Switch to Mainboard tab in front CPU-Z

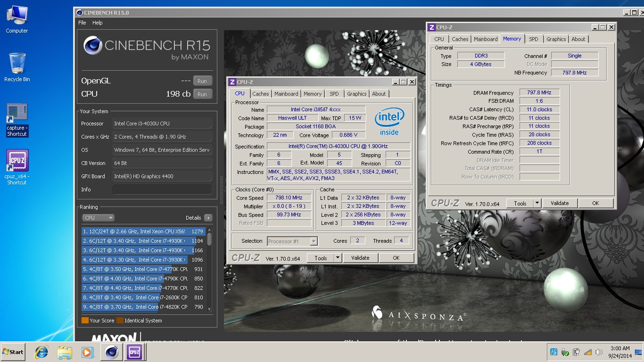(286, 94)
